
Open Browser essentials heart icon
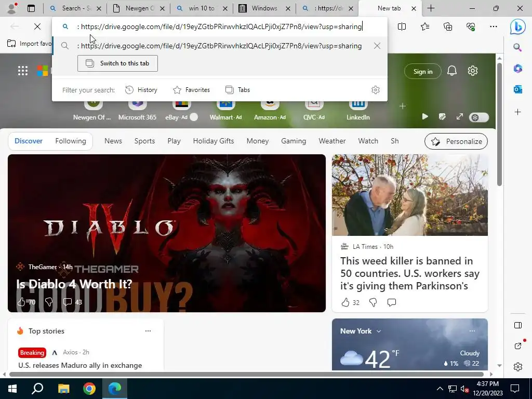click(x=471, y=26)
